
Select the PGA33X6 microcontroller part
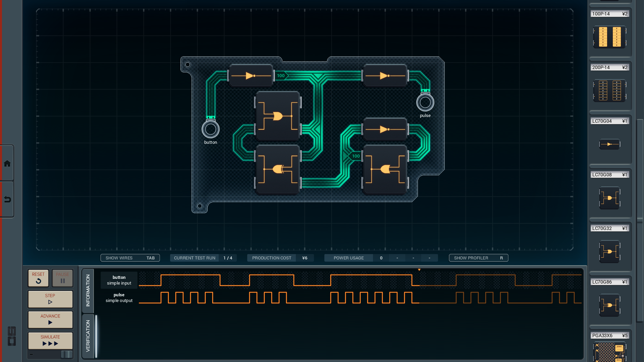[x=609, y=352]
